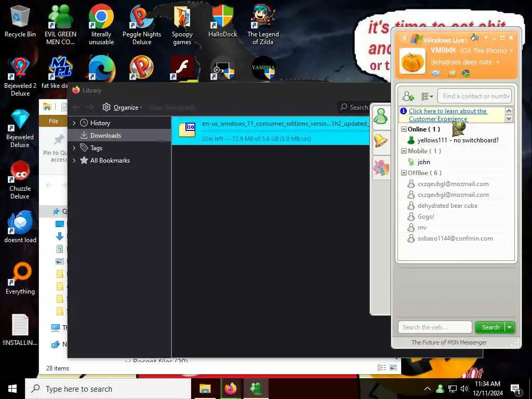Click the pumpkin display picture in Messenger
This screenshot has height=399, width=532.
click(412, 61)
